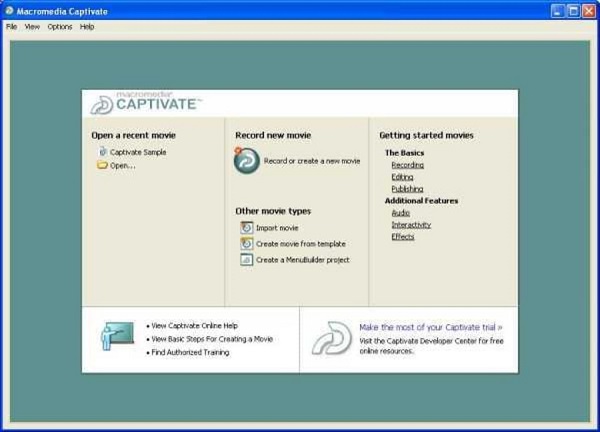Click the instructor at chalkboard icon
This screenshot has width=600, height=432.
[x=117, y=336]
